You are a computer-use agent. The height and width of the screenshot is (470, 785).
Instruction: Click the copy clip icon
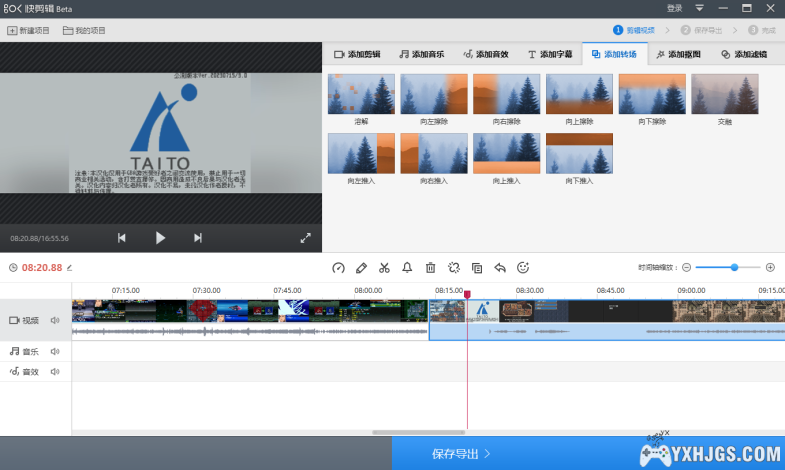click(477, 268)
